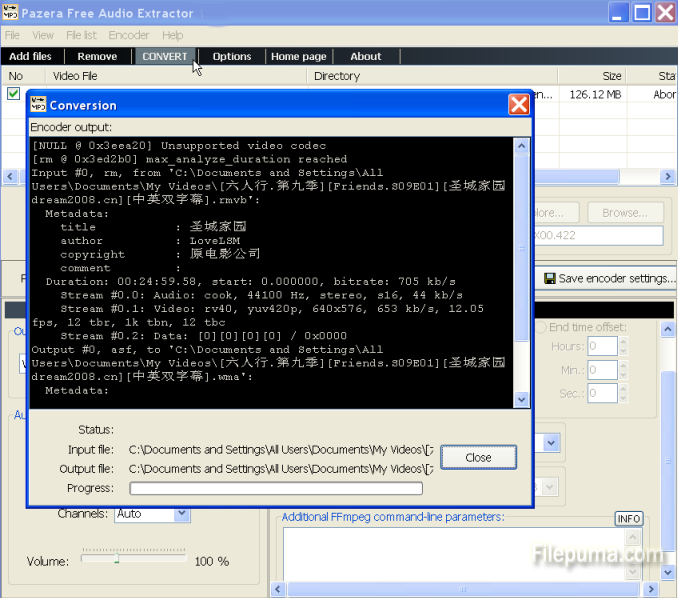
Task: Click the Conversion dialog title icon
Action: tap(38, 104)
